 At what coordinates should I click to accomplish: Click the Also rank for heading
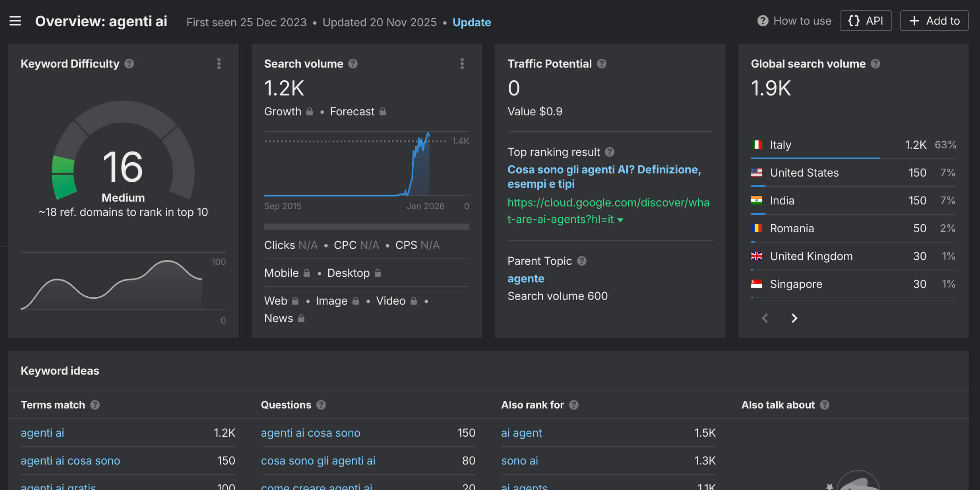533,405
